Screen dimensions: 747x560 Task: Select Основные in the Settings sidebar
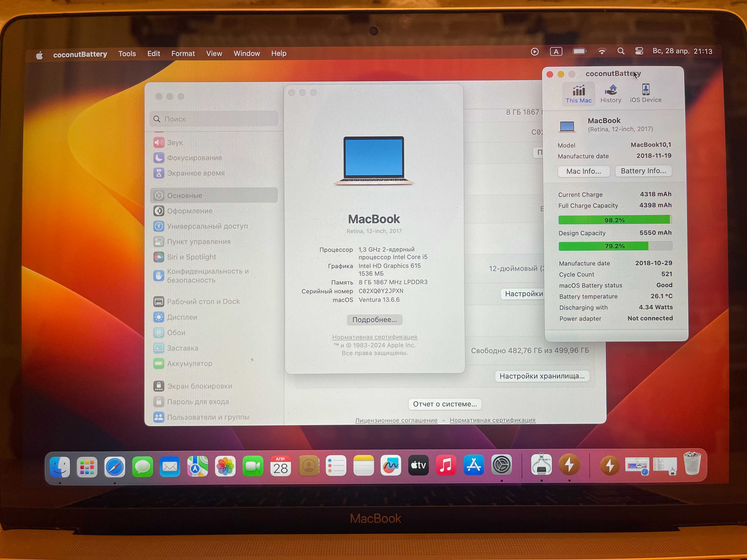tap(214, 195)
